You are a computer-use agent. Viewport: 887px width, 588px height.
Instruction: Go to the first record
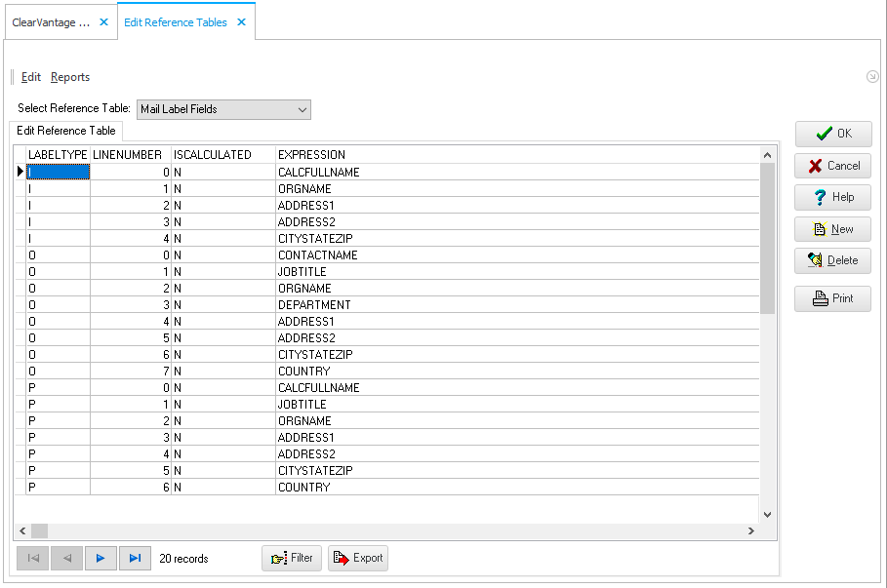click(33, 558)
